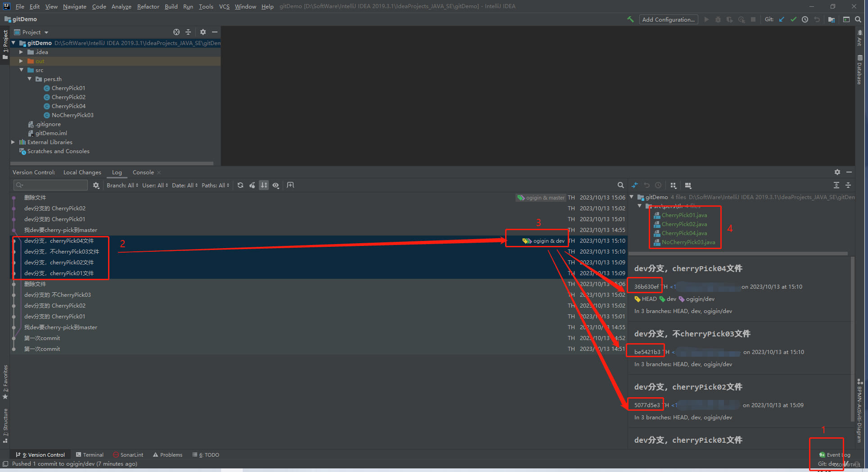Image resolution: width=868 pixels, height=472 pixels.
Task: Click the Cherry-Pick icon in Log toolbar
Action: pos(252,185)
